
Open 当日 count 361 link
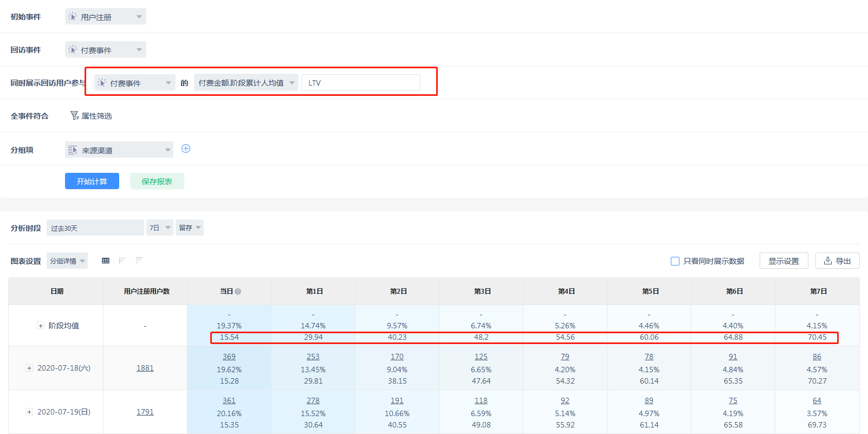point(229,400)
